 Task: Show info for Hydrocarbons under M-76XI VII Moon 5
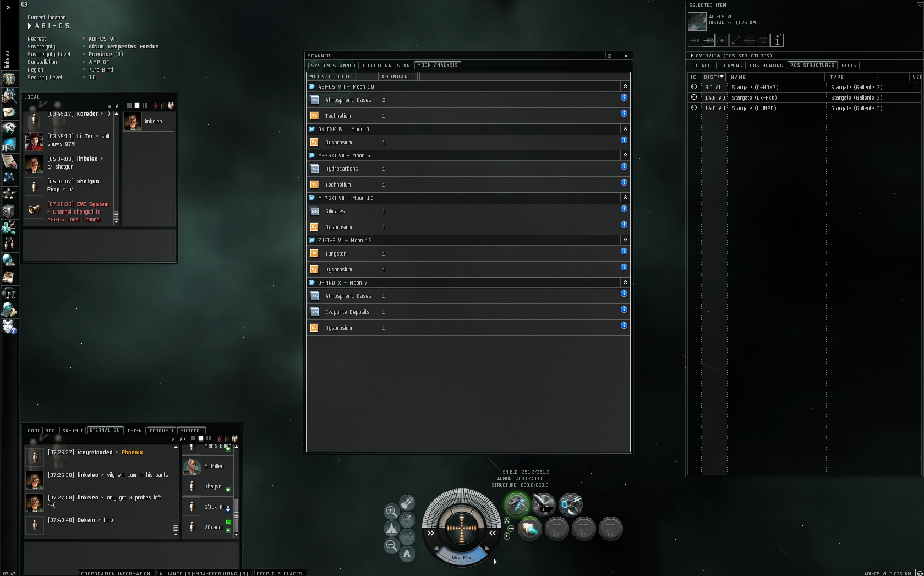[624, 166]
